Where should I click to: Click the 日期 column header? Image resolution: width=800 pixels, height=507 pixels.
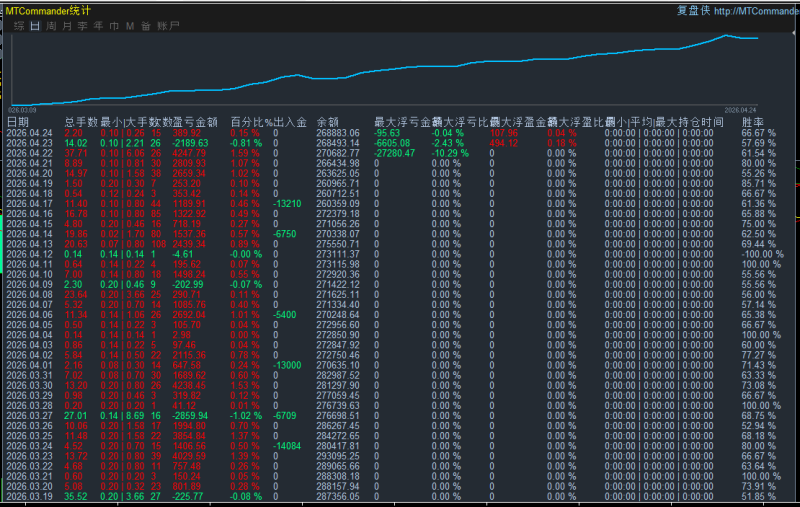tap(18, 122)
